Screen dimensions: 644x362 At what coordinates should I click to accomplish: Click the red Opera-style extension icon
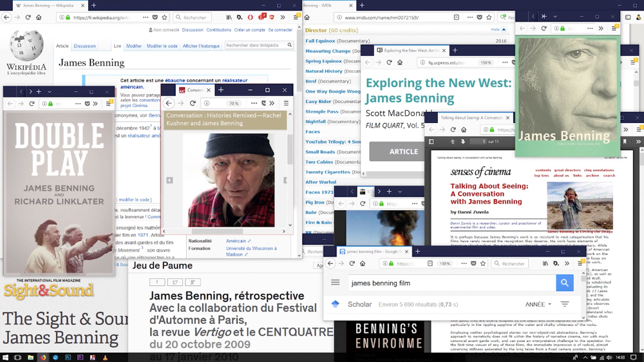[250, 17]
